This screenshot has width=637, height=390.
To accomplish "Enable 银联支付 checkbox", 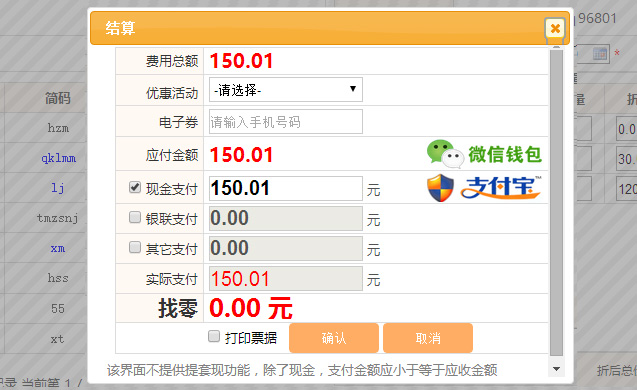I will click(x=135, y=217).
